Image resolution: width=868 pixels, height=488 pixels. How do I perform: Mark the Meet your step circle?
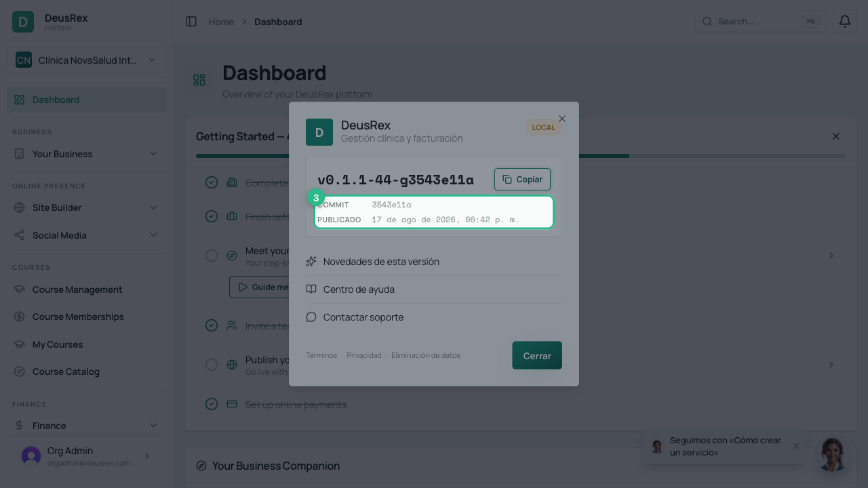pos(212,256)
